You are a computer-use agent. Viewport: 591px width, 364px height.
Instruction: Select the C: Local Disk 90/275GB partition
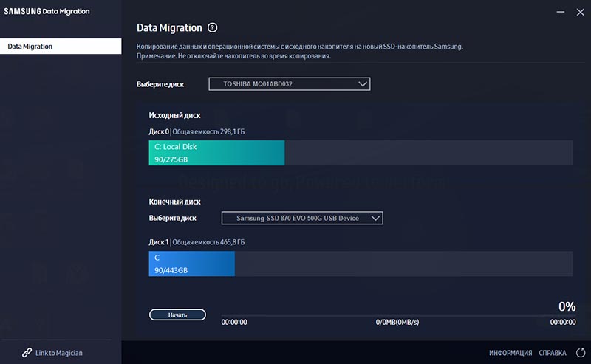tap(216, 153)
